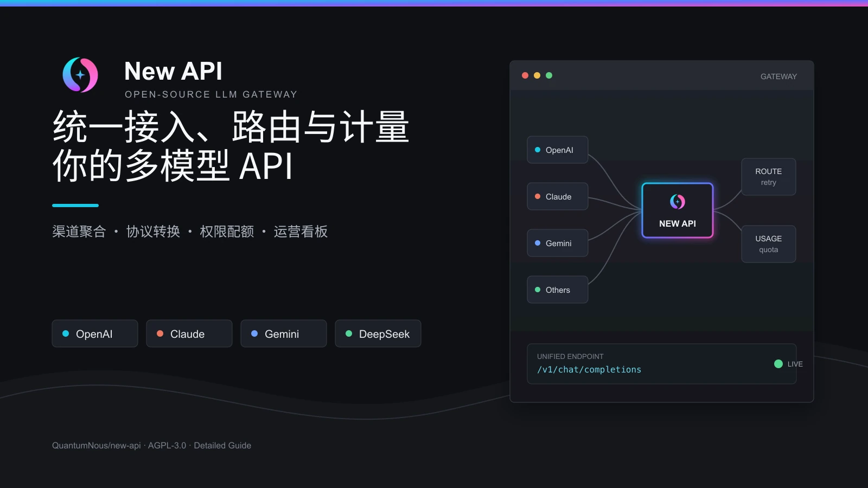This screenshot has width=868, height=488.
Task: Click the green window dot in the gateway panel
Action: point(549,75)
